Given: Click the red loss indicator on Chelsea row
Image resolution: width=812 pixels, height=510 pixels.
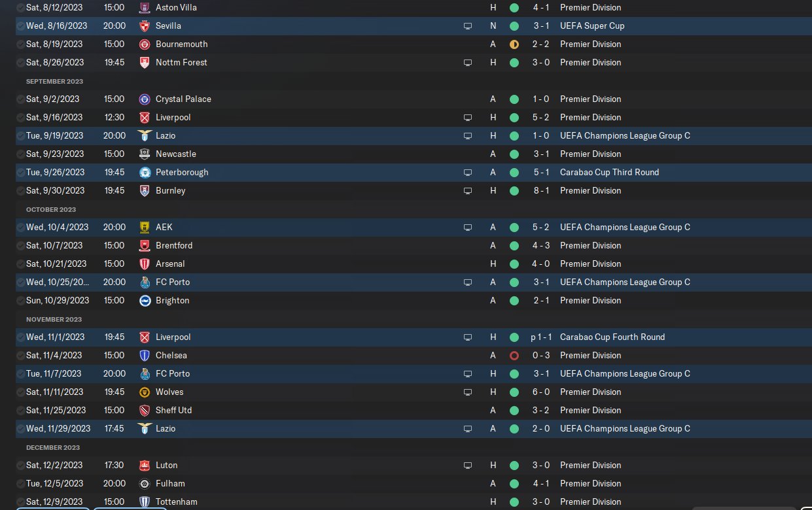Looking at the screenshot, I should point(514,356).
